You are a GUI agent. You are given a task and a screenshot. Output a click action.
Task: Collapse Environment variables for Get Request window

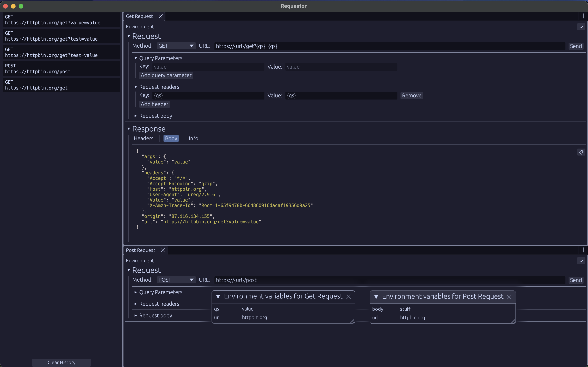(x=218, y=297)
